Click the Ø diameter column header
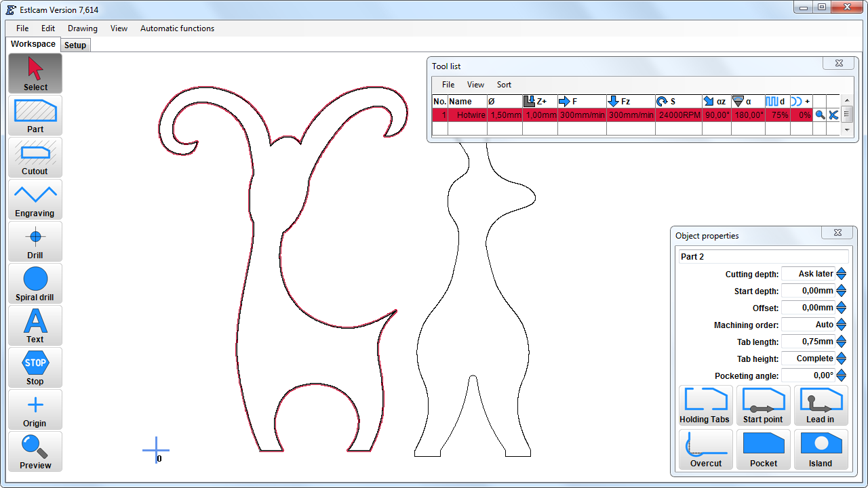 tap(505, 102)
